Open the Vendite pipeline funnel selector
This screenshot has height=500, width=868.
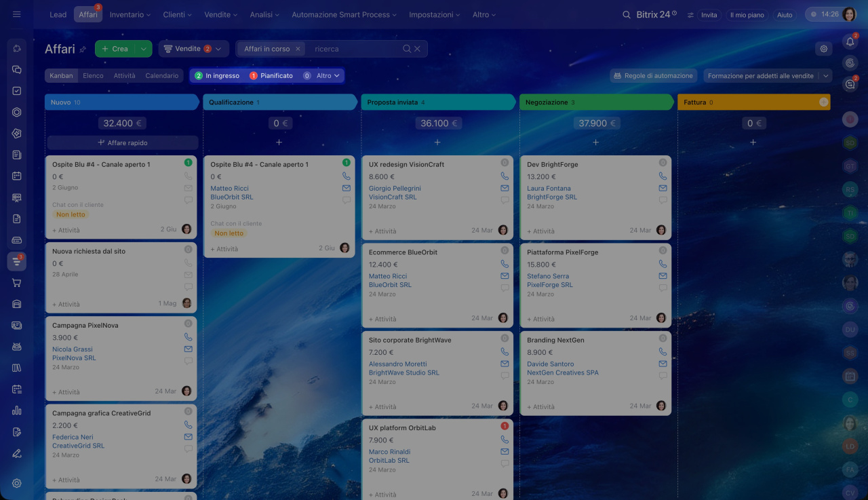pyautogui.click(x=193, y=49)
